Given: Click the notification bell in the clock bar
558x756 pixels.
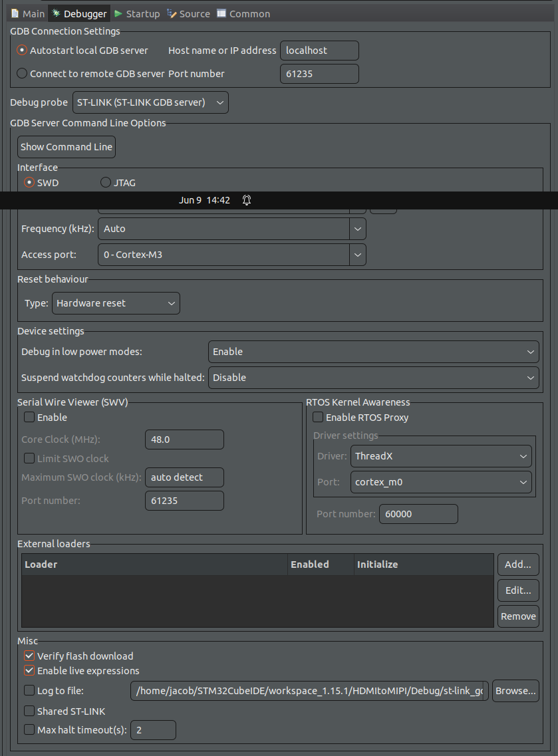Looking at the screenshot, I should click(247, 199).
